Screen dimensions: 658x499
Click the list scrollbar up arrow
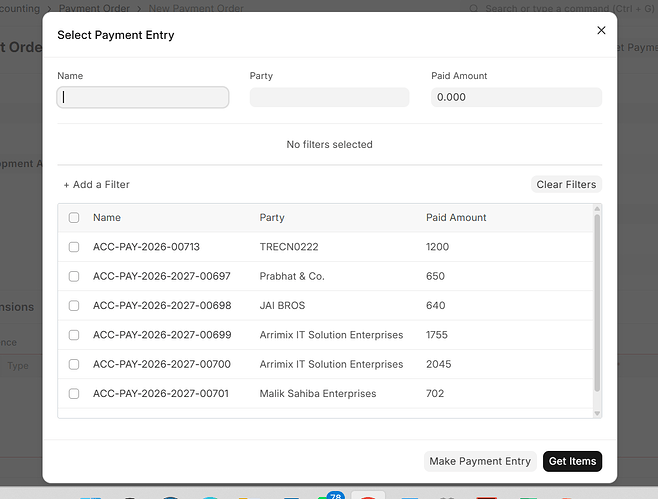pyautogui.click(x=598, y=209)
